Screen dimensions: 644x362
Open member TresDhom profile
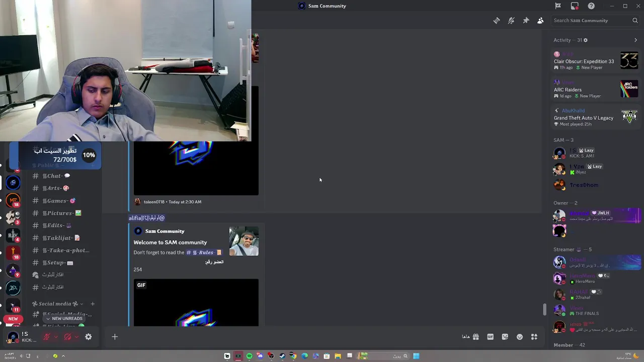[596, 185]
